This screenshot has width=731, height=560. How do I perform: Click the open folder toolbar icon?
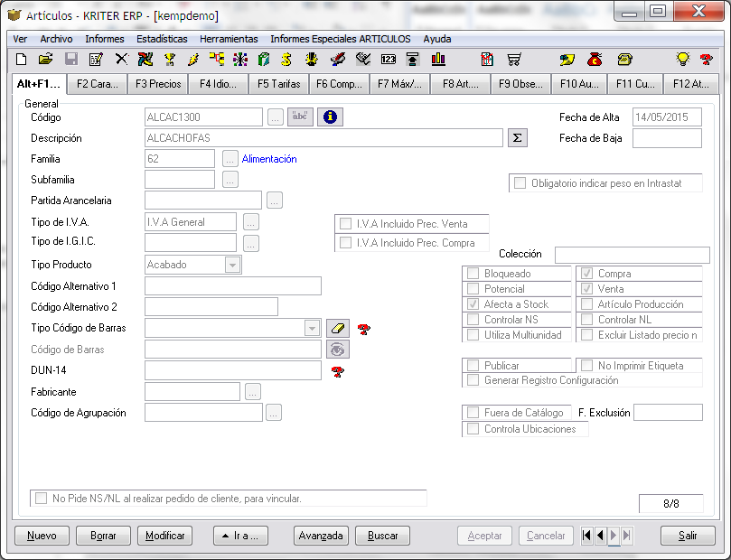46,60
